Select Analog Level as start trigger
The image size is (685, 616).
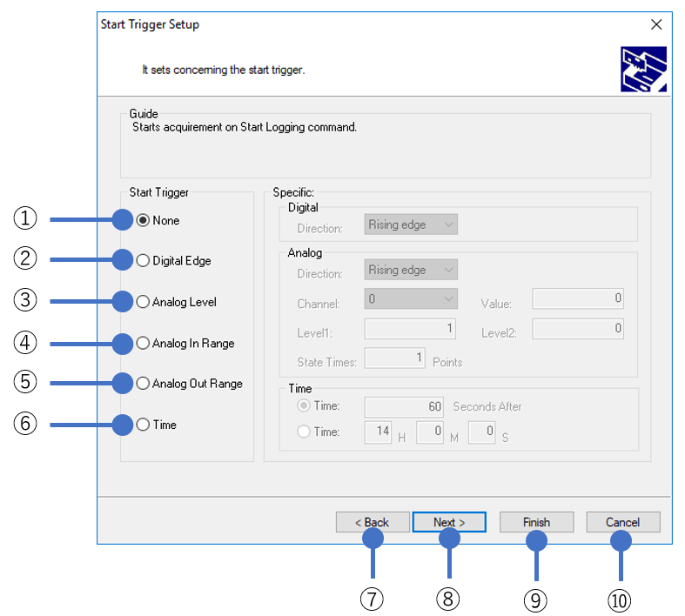[143, 302]
